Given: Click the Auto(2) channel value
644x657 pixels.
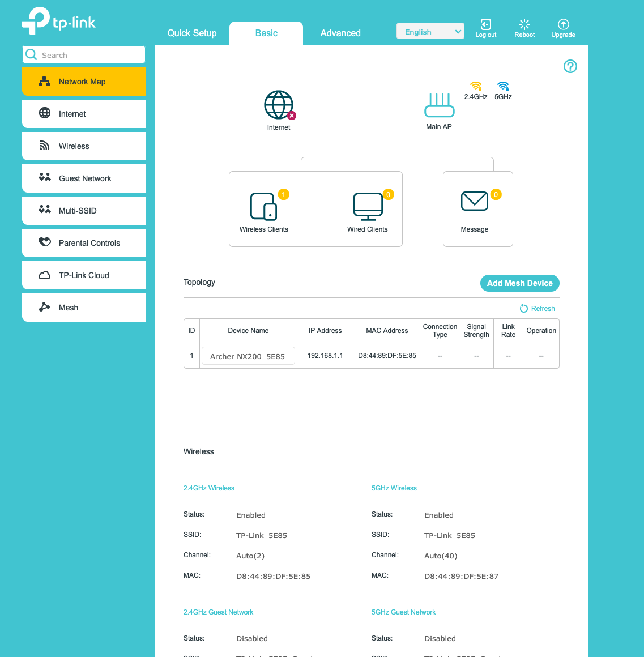Looking at the screenshot, I should [x=250, y=556].
